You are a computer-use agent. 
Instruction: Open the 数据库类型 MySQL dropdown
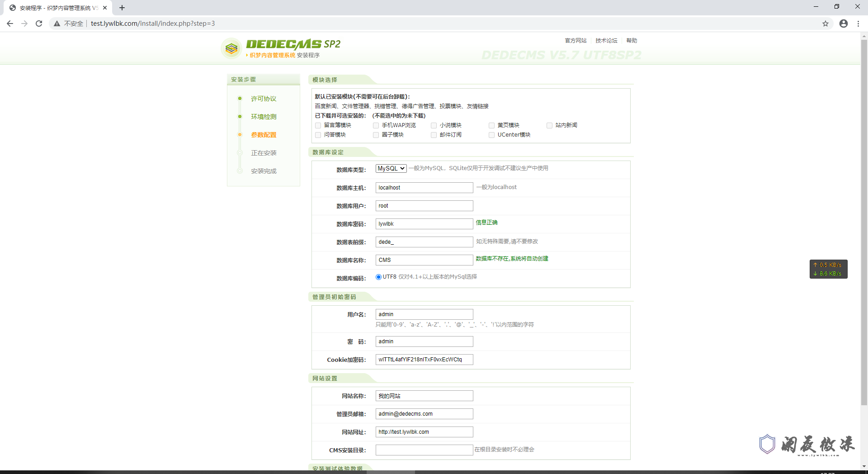[x=391, y=168]
